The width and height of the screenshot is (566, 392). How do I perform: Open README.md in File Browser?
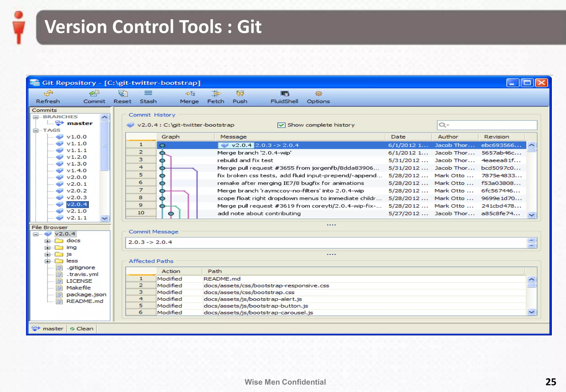(85, 301)
